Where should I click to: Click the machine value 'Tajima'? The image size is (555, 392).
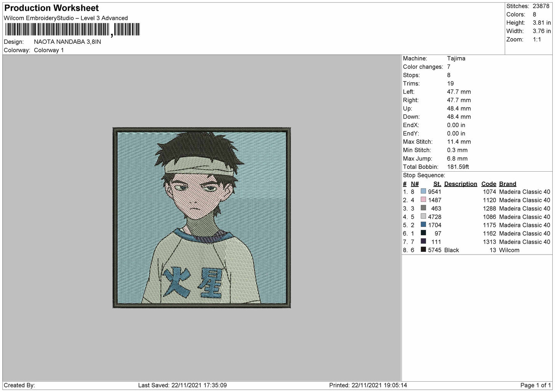[x=456, y=59]
